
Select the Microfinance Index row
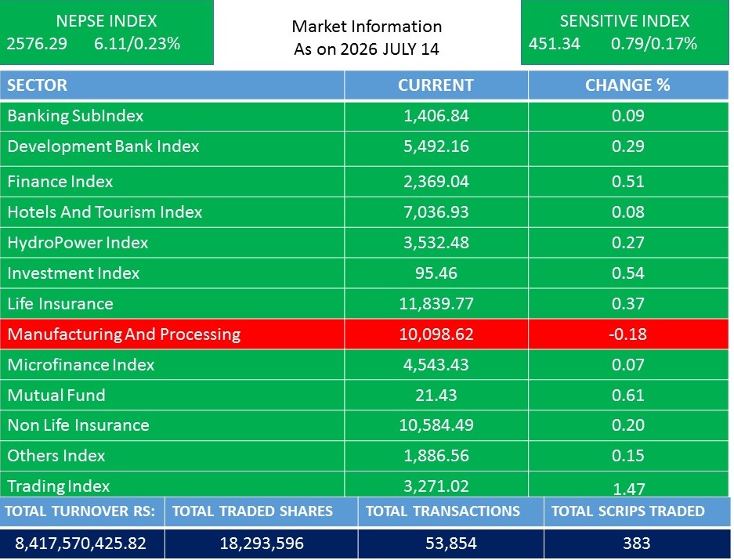coord(364,364)
